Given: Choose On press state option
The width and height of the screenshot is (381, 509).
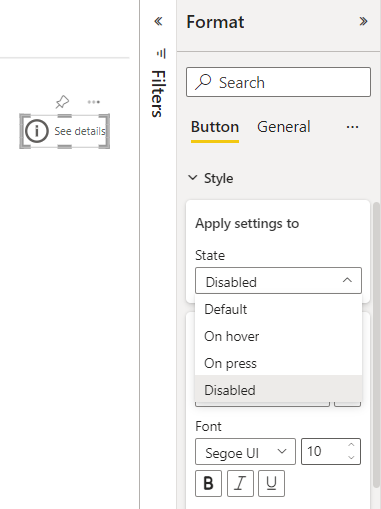Looking at the screenshot, I should (278, 363).
